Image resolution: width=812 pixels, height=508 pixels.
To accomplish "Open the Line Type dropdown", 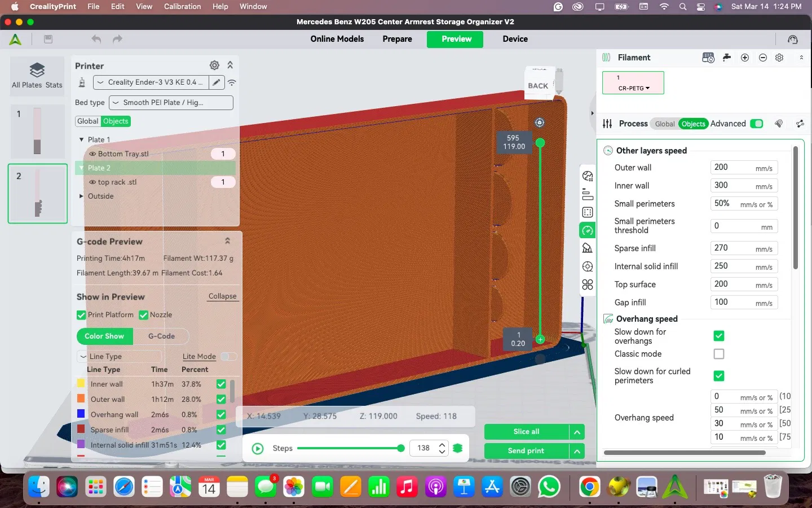I will tap(120, 357).
